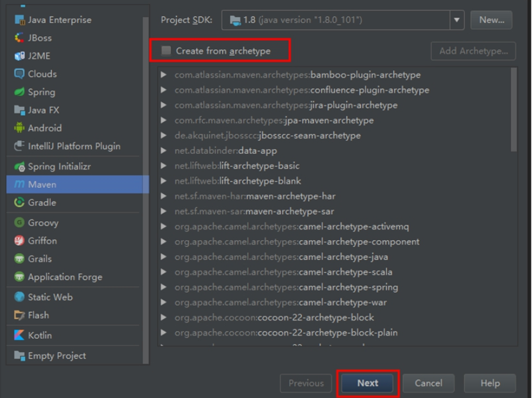
Task: Expand lift-archetype-blank node
Action: click(x=164, y=180)
